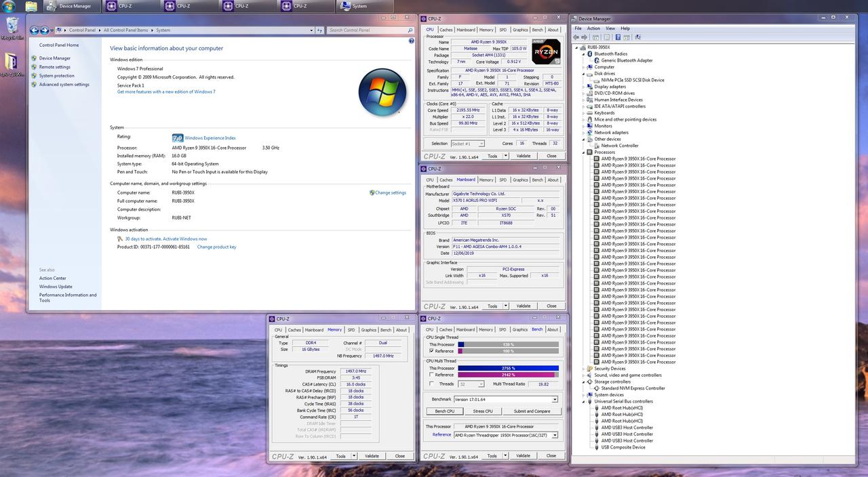Click the blue help icon in System window
868x477 pixels.
(411, 41)
